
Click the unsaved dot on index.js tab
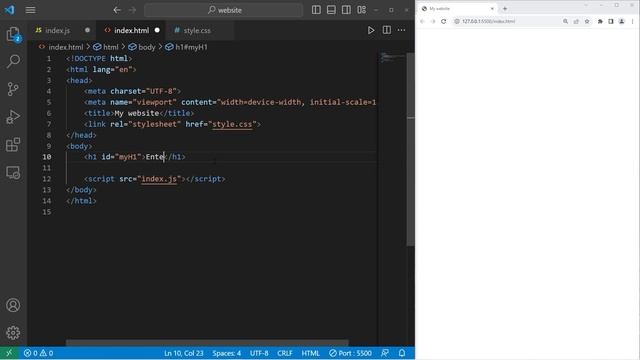point(87,30)
